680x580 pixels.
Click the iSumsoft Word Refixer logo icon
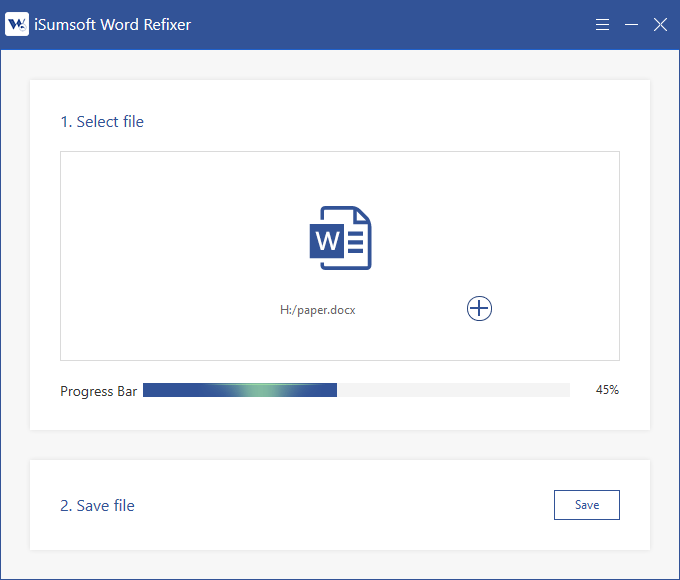pyautogui.click(x=17, y=24)
